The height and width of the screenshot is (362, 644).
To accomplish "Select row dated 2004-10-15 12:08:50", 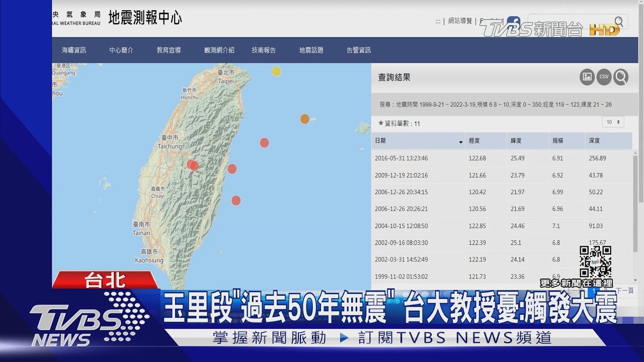I will click(x=502, y=226).
